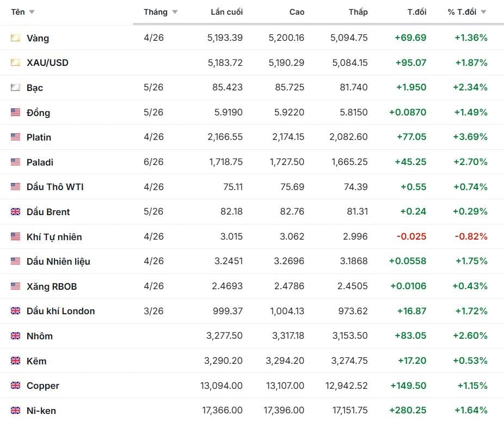The image size is (504, 421).
Task: Click the Thấp column header
Action: (358, 12)
